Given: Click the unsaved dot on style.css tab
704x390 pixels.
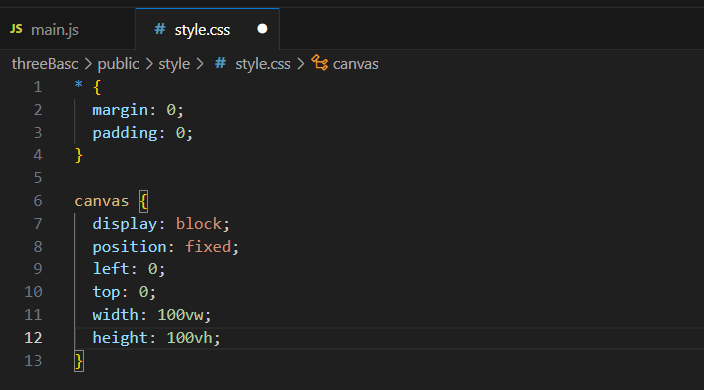Looking at the screenshot, I should pos(262,29).
